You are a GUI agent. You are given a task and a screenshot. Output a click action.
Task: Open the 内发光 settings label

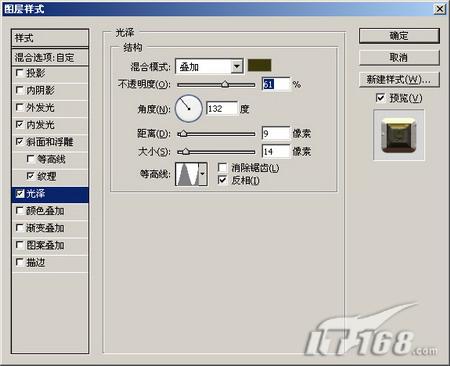point(40,125)
